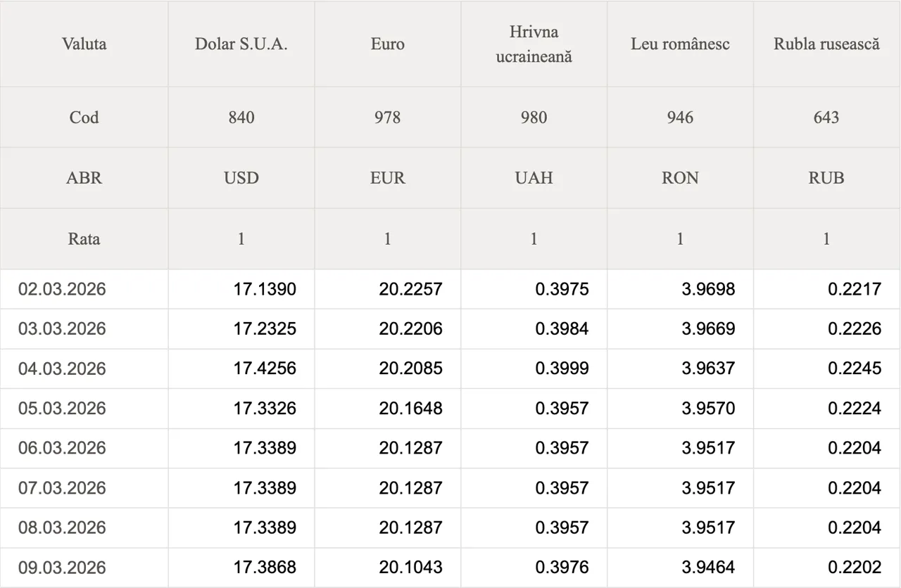The height and width of the screenshot is (588, 901).
Task: Select the RON rate 3.9698
Action: 708,289
